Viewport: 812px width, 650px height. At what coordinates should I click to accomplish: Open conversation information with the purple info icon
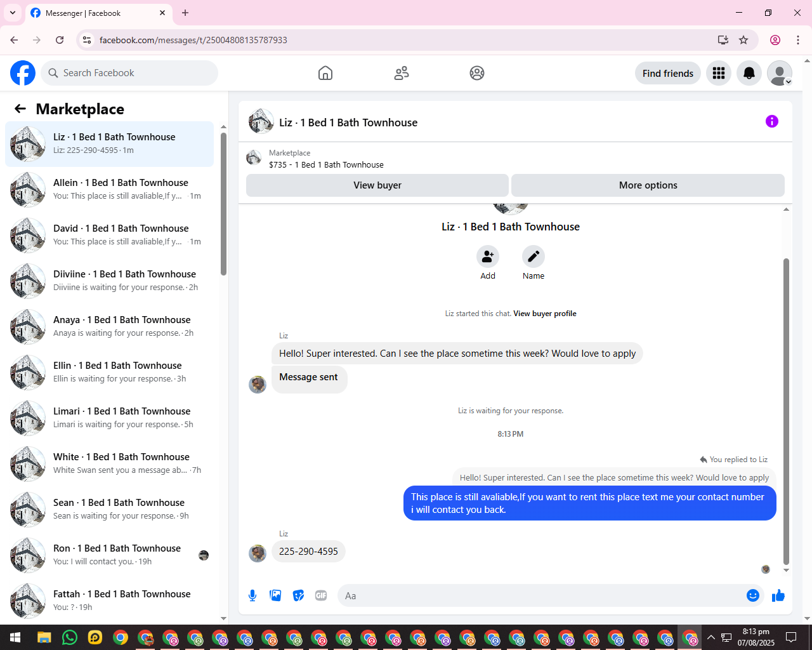(x=772, y=121)
